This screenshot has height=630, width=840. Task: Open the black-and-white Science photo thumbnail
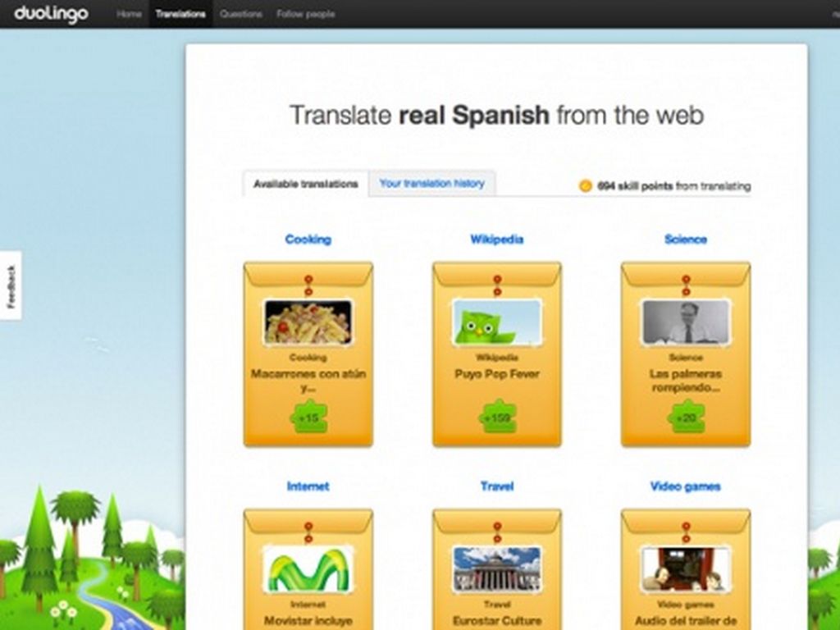[x=686, y=322]
